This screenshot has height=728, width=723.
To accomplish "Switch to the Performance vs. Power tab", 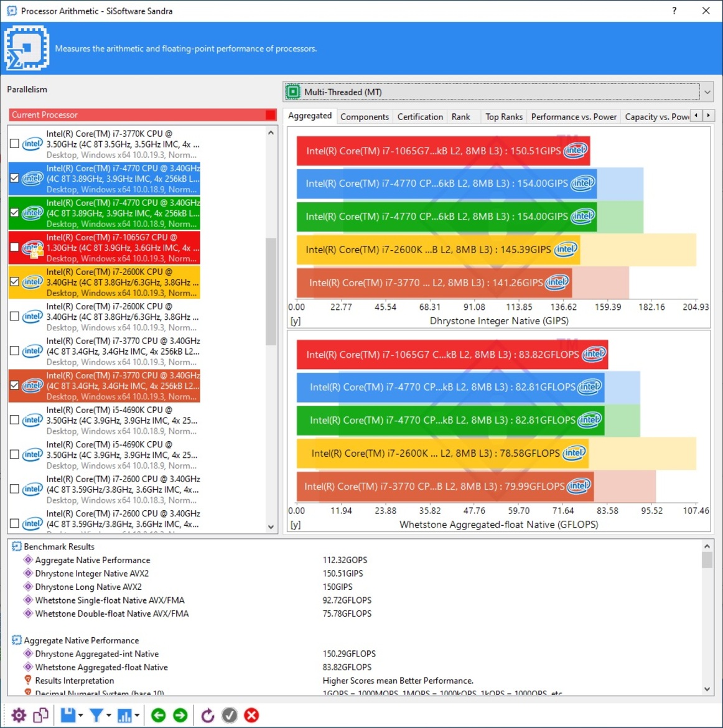I will coord(574,116).
